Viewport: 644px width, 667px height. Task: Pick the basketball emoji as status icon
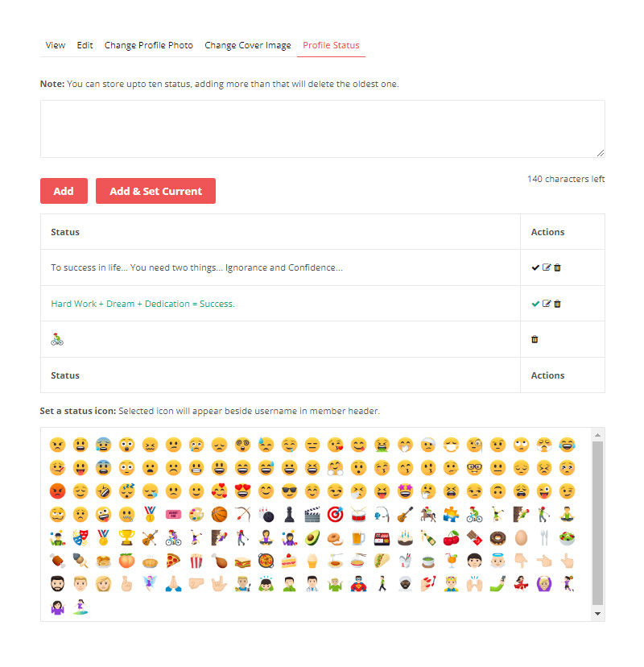coord(219,515)
